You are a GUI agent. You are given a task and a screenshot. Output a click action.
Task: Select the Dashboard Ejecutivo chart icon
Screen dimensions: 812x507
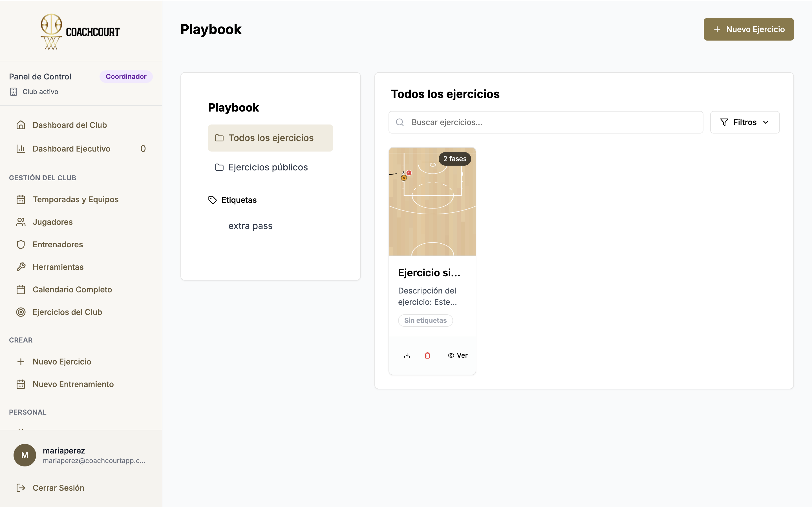(x=21, y=148)
